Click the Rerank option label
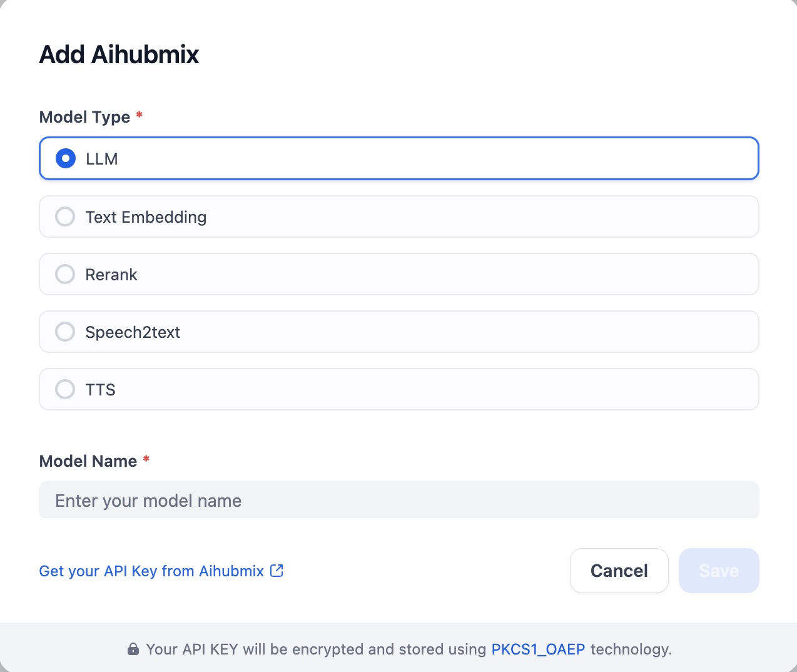This screenshot has width=797, height=672. (111, 275)
